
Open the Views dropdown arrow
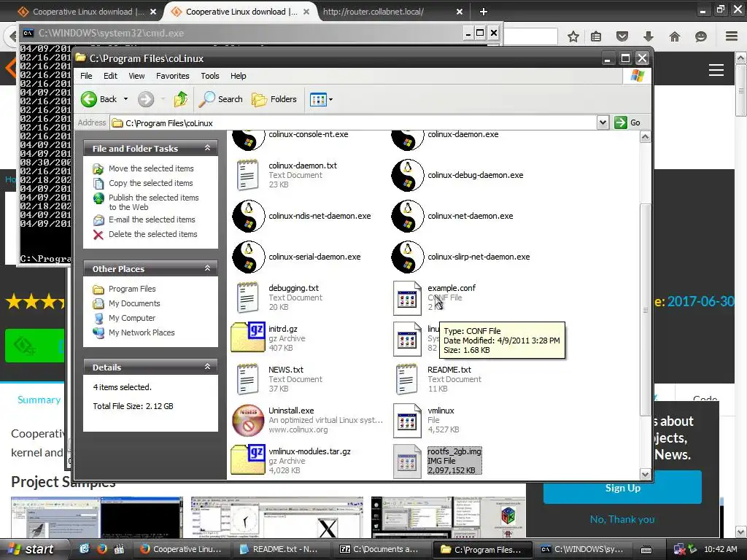(330, 99)
